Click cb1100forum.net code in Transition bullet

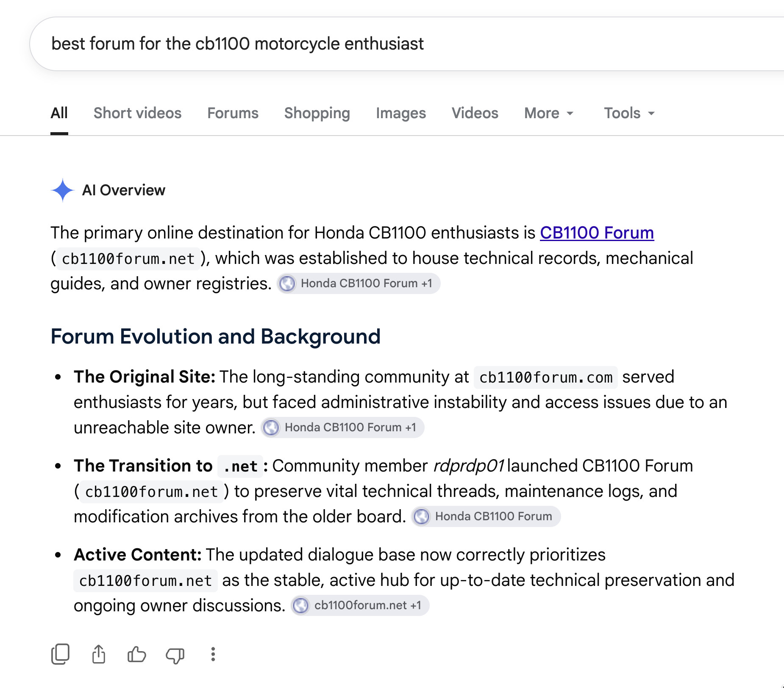pos(151,491)
